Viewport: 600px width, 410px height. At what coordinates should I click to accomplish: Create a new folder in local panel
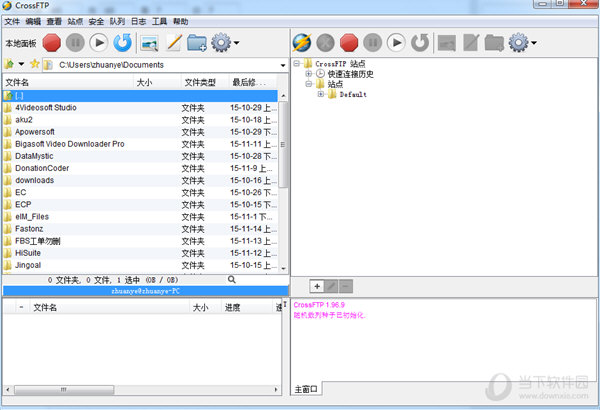tap(197, 43)
